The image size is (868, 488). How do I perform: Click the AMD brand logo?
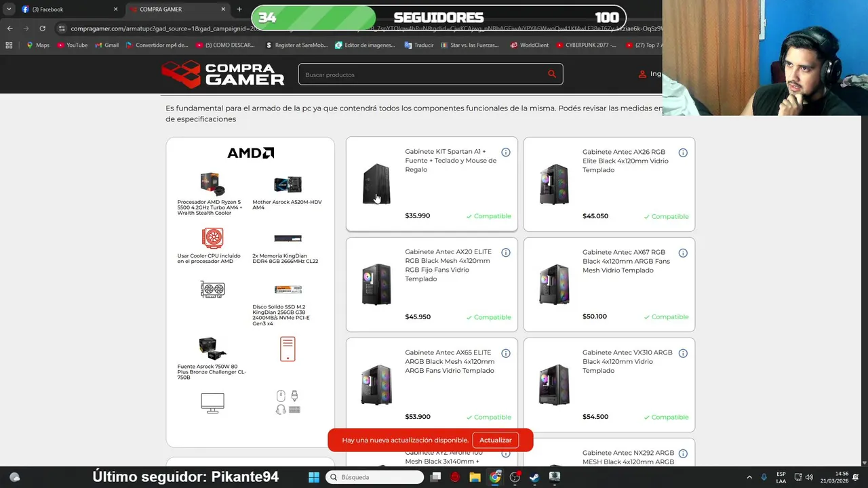[x=250, y=153]
